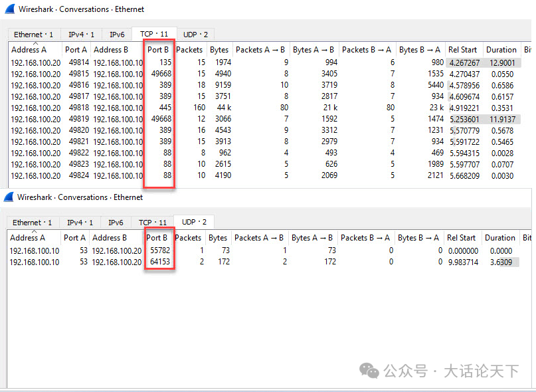The width and height of the screenshot is (536, 392).
Task: Click UDP Duration value 3.6309
Action: click(x=501, y=262)
